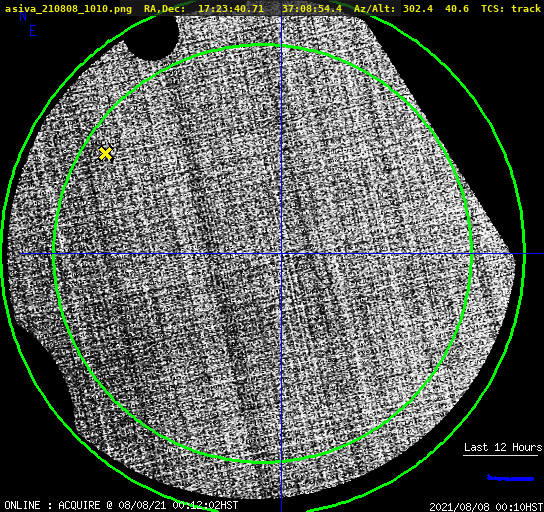Click the Az/Alt label

[374, 9]
